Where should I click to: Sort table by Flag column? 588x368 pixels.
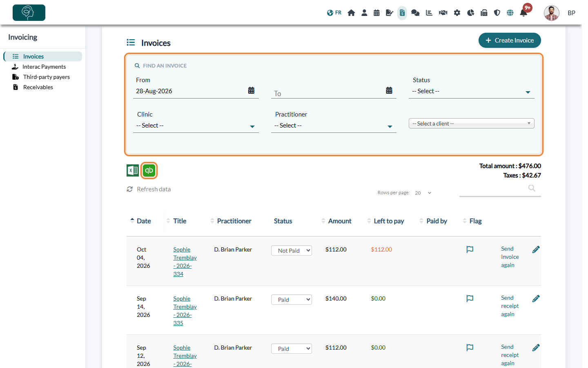tap(472, 221)
